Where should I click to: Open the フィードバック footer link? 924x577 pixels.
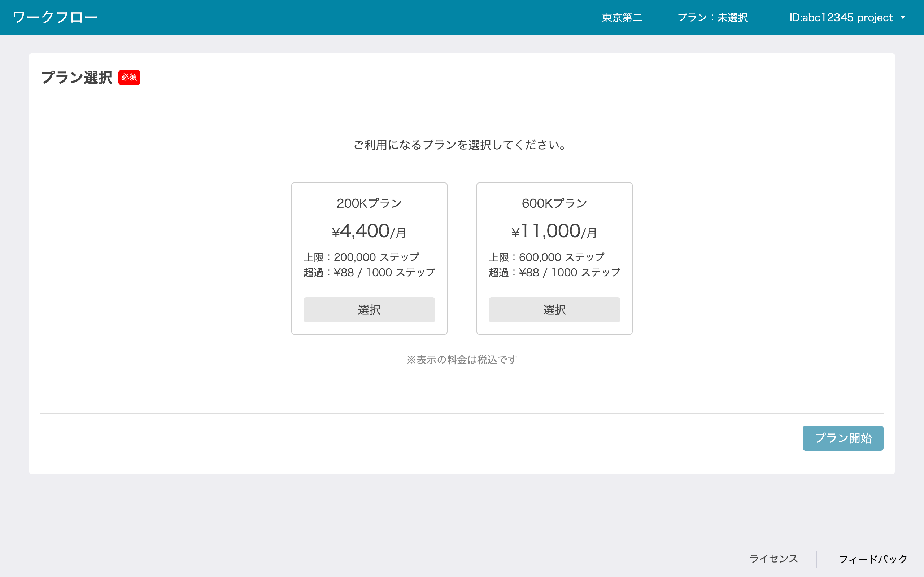point(872,559)
